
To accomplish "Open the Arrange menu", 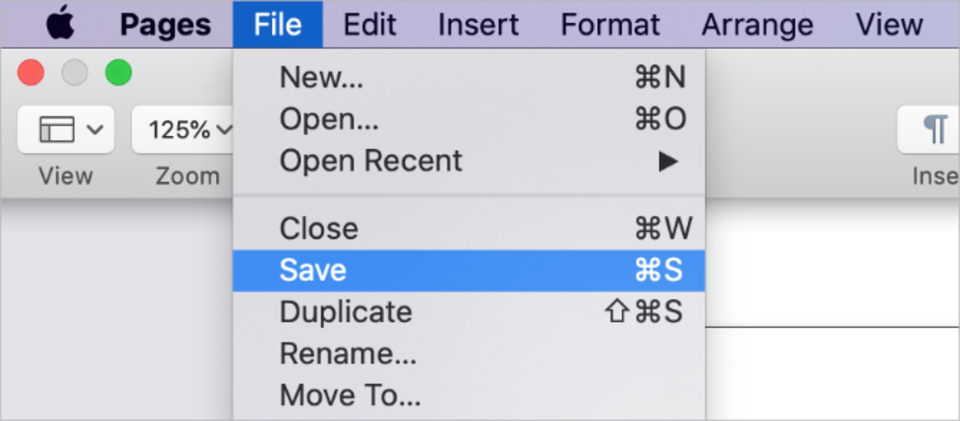I will point(757,25).
